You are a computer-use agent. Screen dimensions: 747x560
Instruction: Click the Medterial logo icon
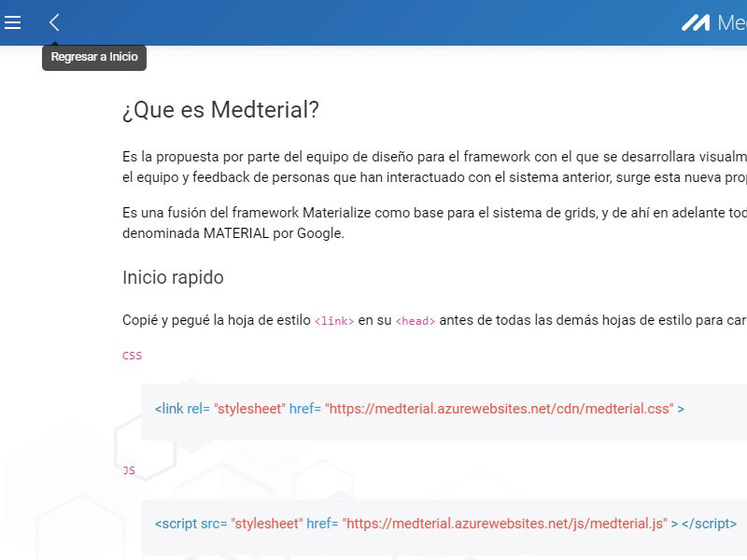point(695,23)
